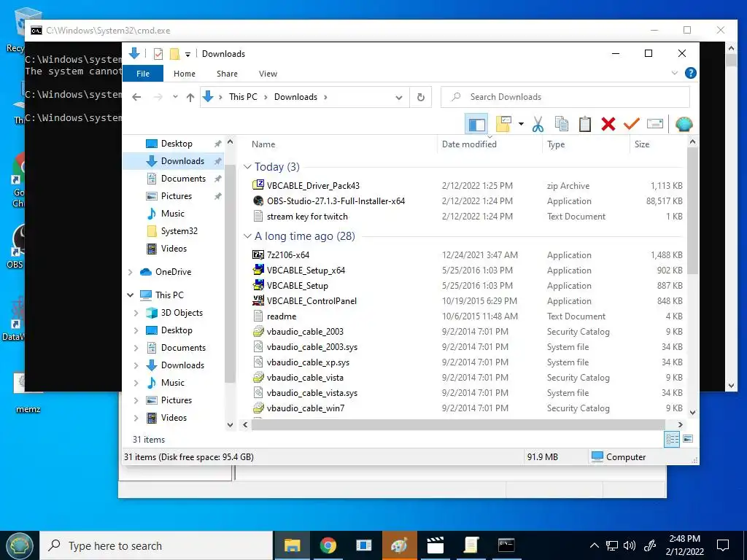Open the paint palette app on taskbar
Screen dimensions: 747x560
pos(399,545)
